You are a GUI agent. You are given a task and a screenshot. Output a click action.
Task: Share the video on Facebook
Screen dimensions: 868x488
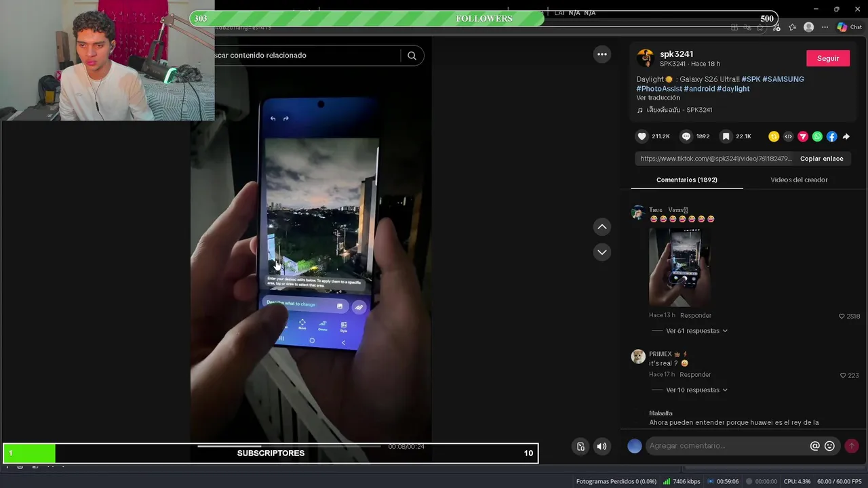[x=832, y=136]
